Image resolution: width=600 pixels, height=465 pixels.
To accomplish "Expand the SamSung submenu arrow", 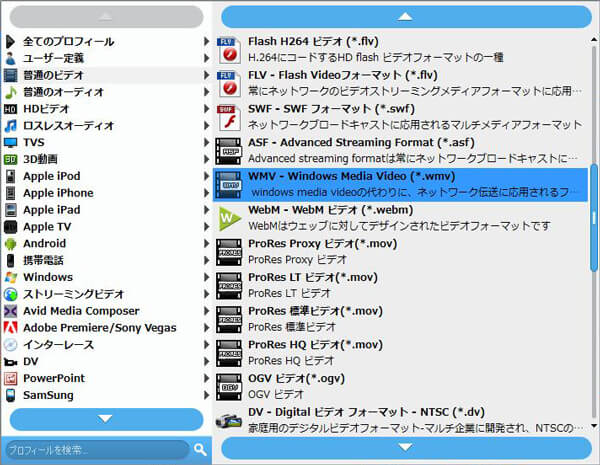I will tap(206, 395).
